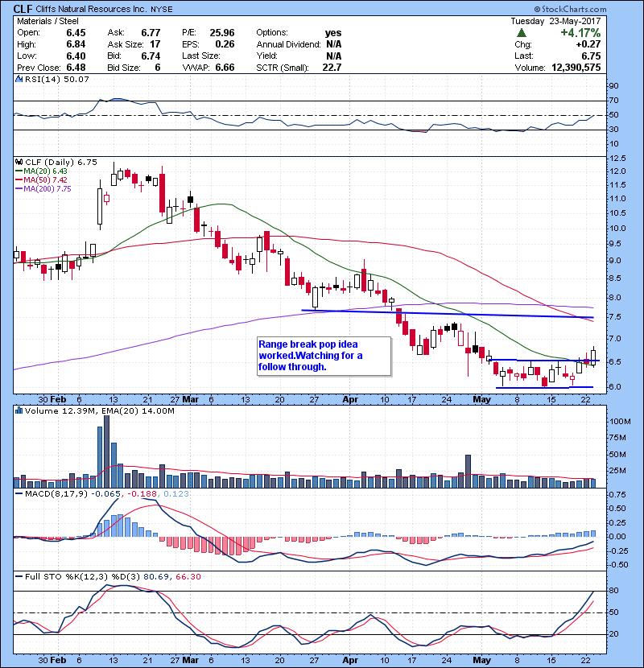Click the VWAP value 6.66
Viewport: 644px width, 668px height.
(x=225, y=68)
